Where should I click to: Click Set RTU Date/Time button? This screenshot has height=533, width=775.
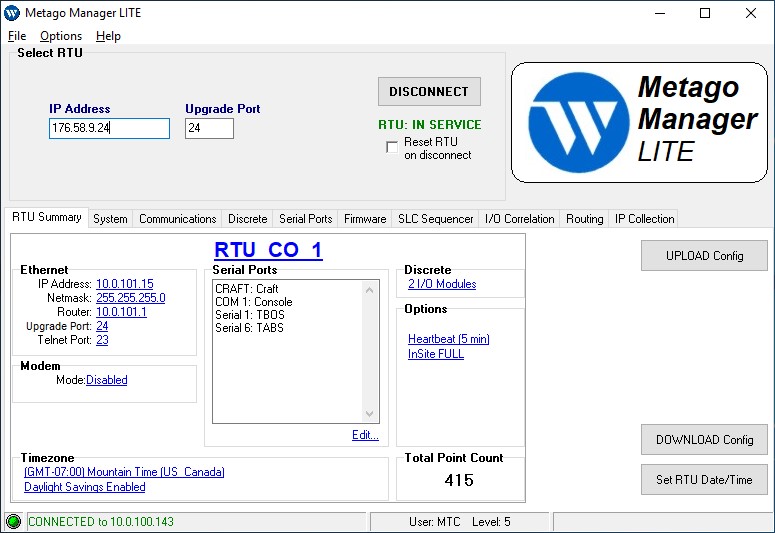pos(704,480)
